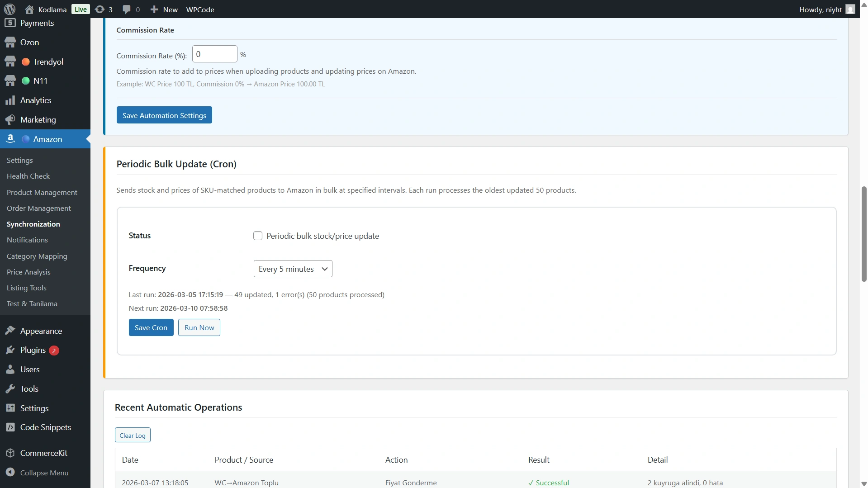Viewport: 868px width, 488px height.
Task: Go to the Price Analysis submenu
Action: tap(28, 272)
